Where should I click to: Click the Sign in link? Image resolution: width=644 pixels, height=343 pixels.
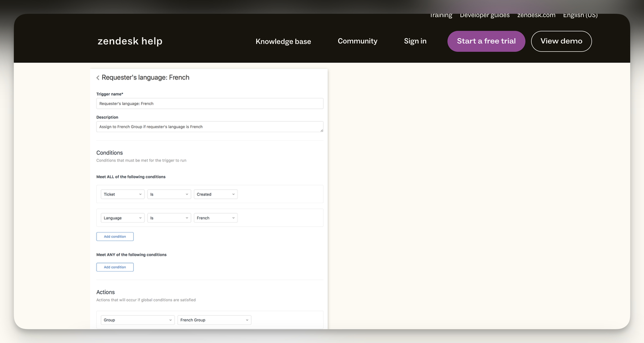coord(415,41)
